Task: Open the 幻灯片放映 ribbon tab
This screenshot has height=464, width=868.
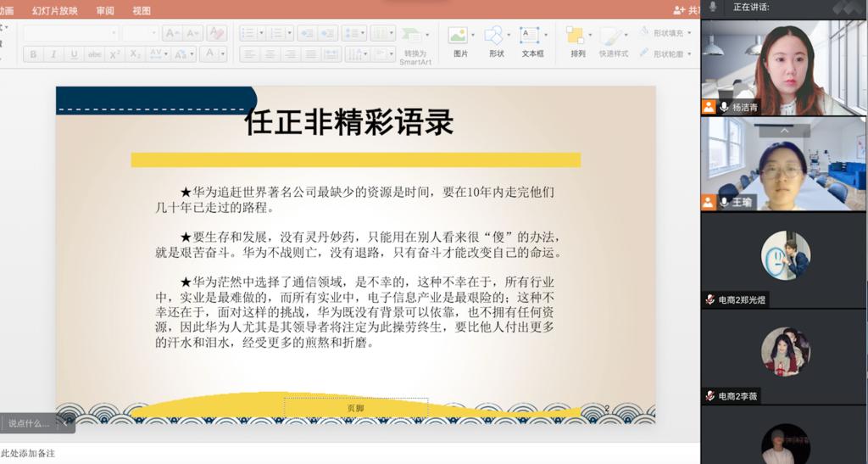Action: pos(55,10)
